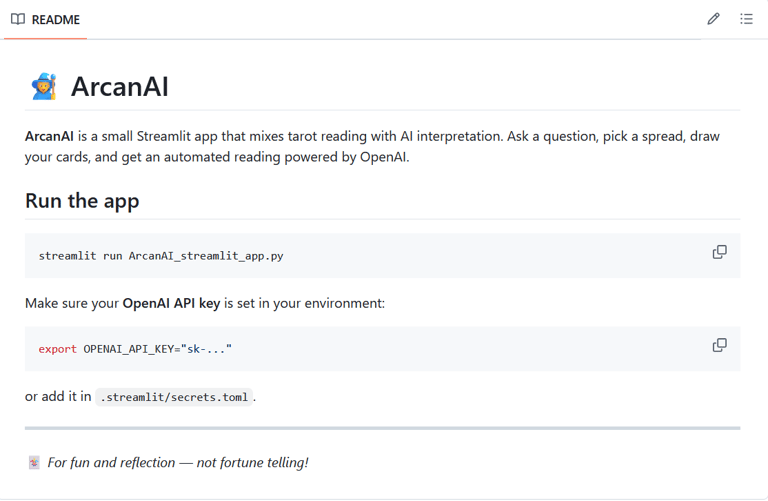This screenshot has height=501, width=768.
Task: Copy the streamlit run command
Action: [x=719, y=252]
